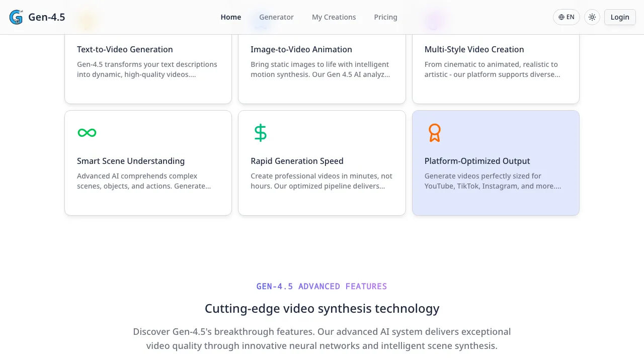Select the Text-to-Video Generation card
This screenshot has width=644, height=362.
point(148,70)
